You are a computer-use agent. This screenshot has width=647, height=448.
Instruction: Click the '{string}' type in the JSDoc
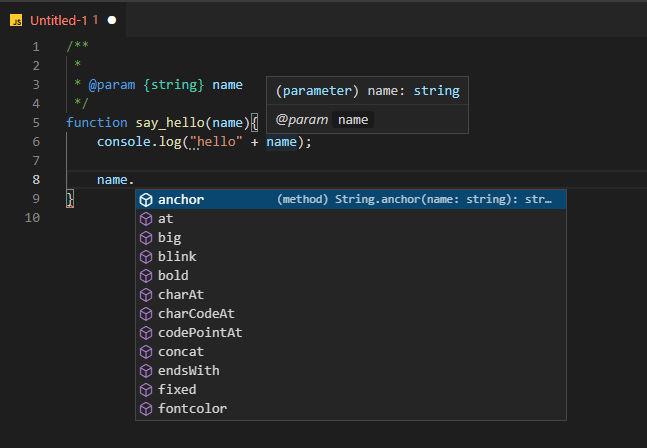174,85
